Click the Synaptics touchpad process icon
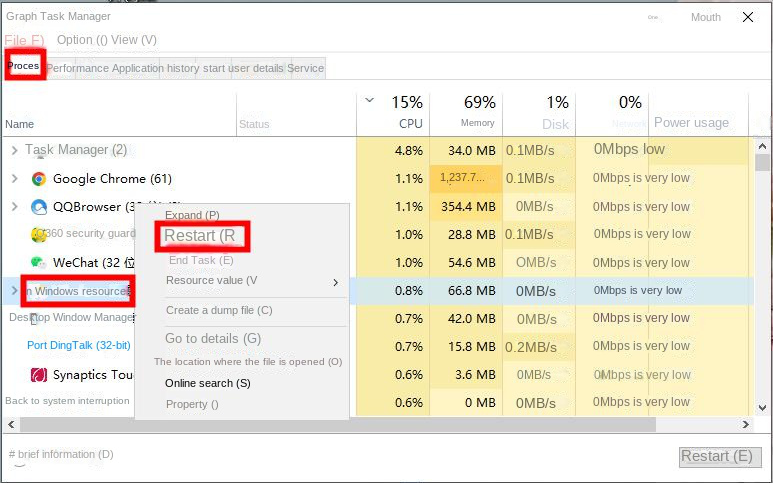The image size is (773, 483). pyautogui.click(x=39, y=375)
